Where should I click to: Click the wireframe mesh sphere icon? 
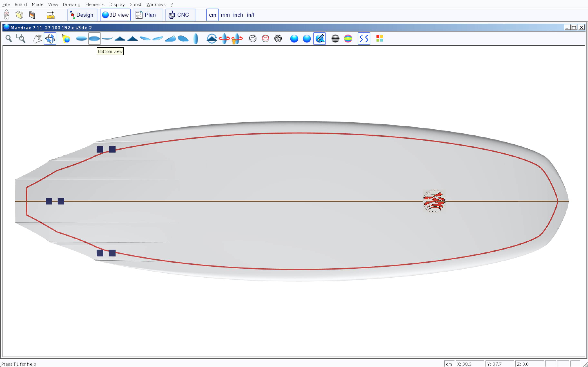click(x=278, y=39)
